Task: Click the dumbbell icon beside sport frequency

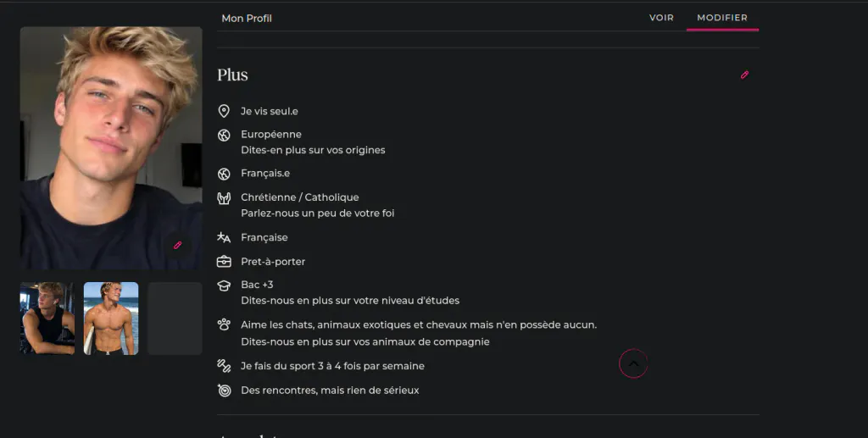Action: point(224,365)
